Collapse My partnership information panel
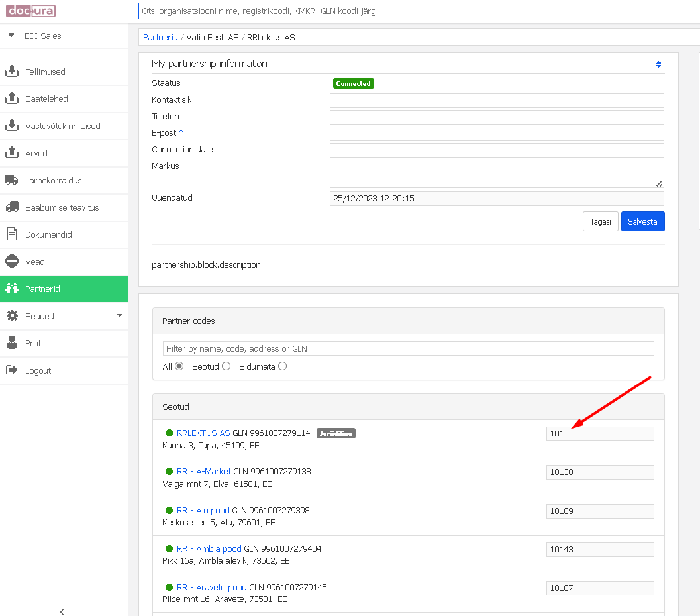The height and width of the screenshot is (616, 700). (658, 64)
